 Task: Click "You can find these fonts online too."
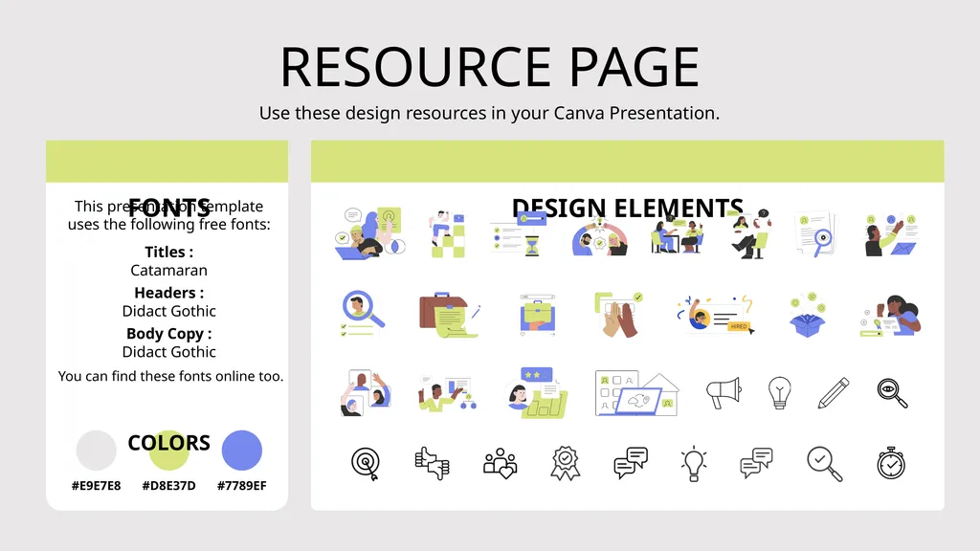pyautogui.click(x=170, y=376)
